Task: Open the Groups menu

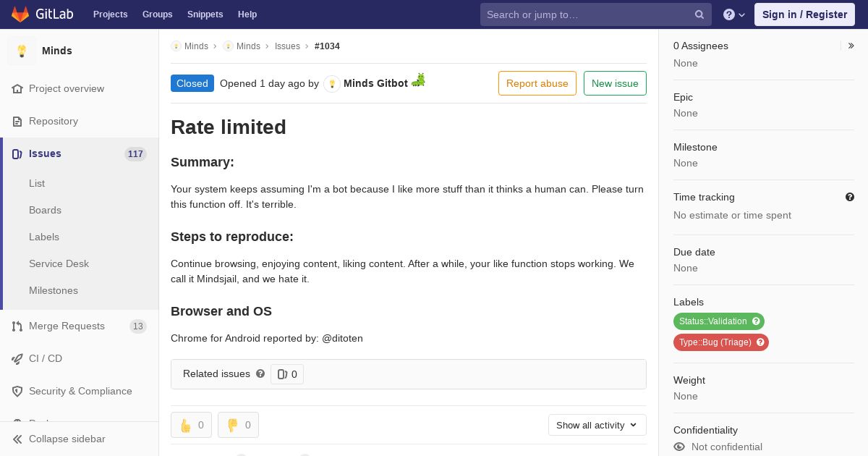Action: [157, 14]
